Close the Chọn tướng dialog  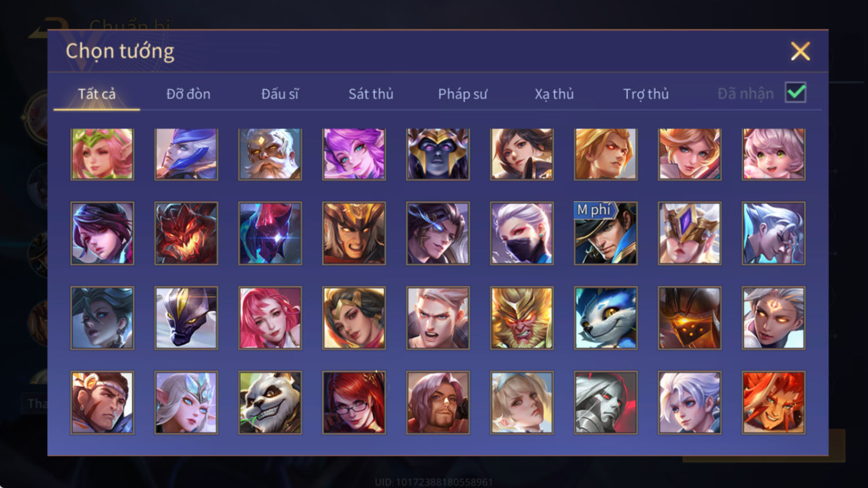[x=800, y=52]
